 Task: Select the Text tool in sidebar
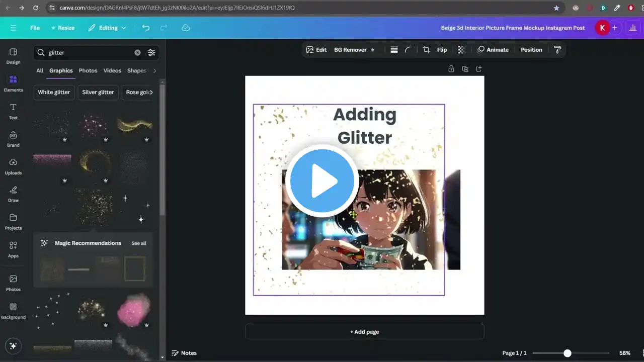pos(13,111)
